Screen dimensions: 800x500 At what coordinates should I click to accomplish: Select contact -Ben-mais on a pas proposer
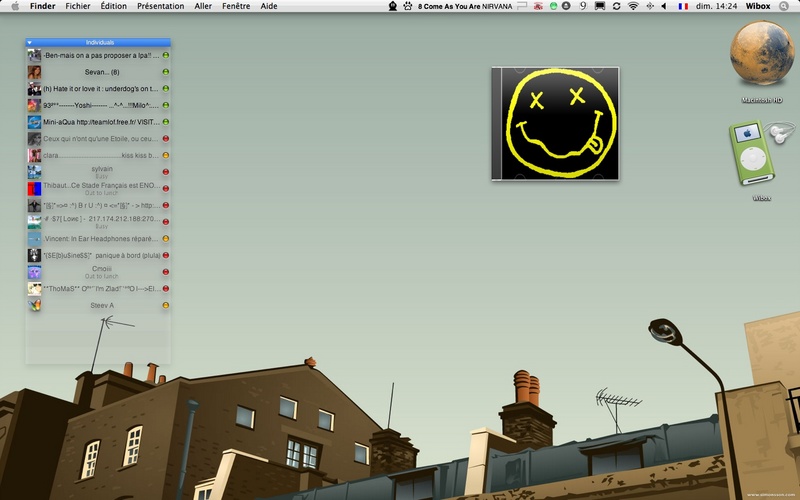click(98, 55)
